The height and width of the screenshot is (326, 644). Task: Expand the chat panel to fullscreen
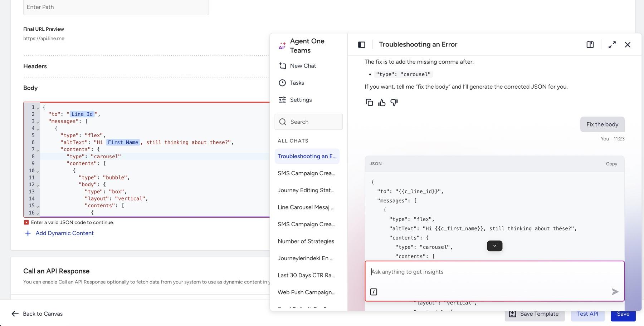click(x=612, y=45)
